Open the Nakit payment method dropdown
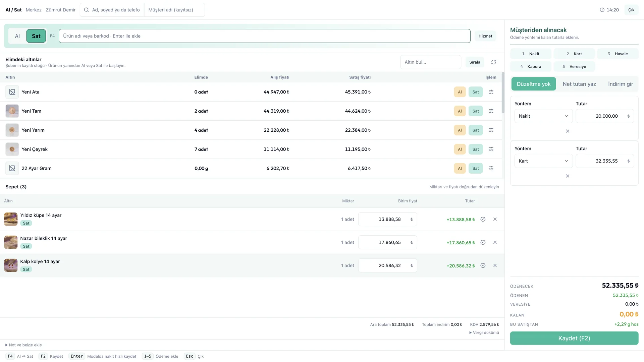 tap(543, 116)
